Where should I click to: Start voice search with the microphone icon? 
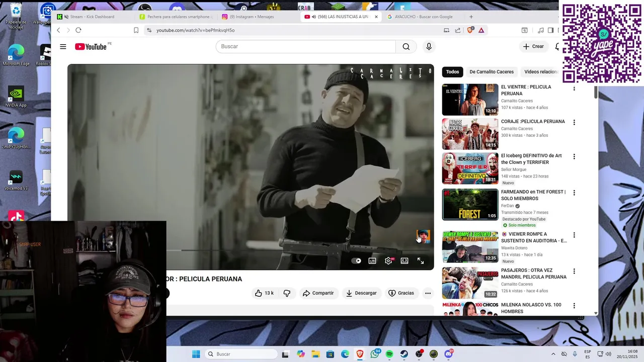click(x=429, y=47)
